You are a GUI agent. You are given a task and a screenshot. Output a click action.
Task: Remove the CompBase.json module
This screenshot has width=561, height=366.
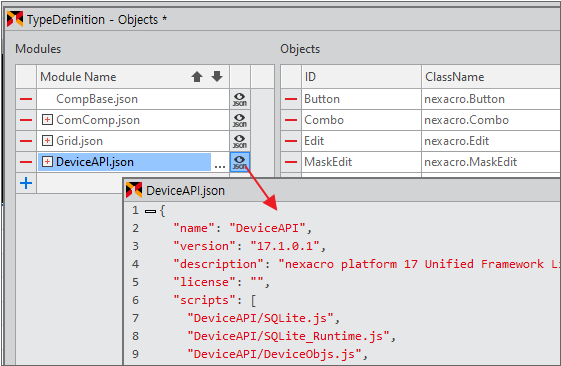point(26,99)
